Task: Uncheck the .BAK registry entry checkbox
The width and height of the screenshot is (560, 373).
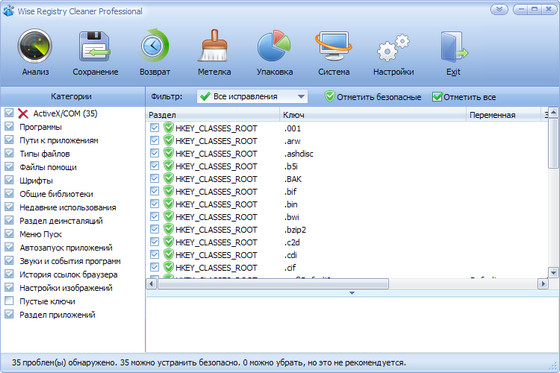Action: [x=154, y=179]
